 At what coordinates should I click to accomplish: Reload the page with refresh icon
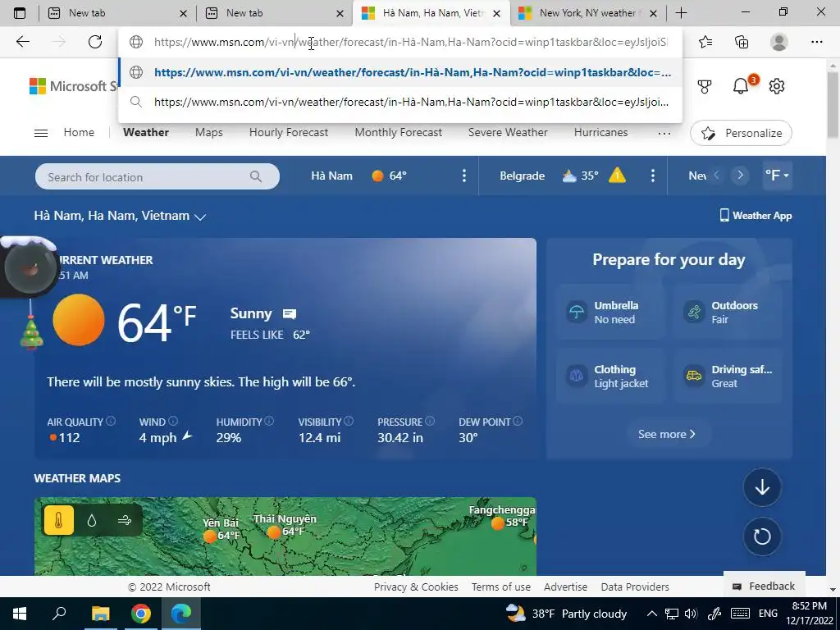tap(95, 42)
